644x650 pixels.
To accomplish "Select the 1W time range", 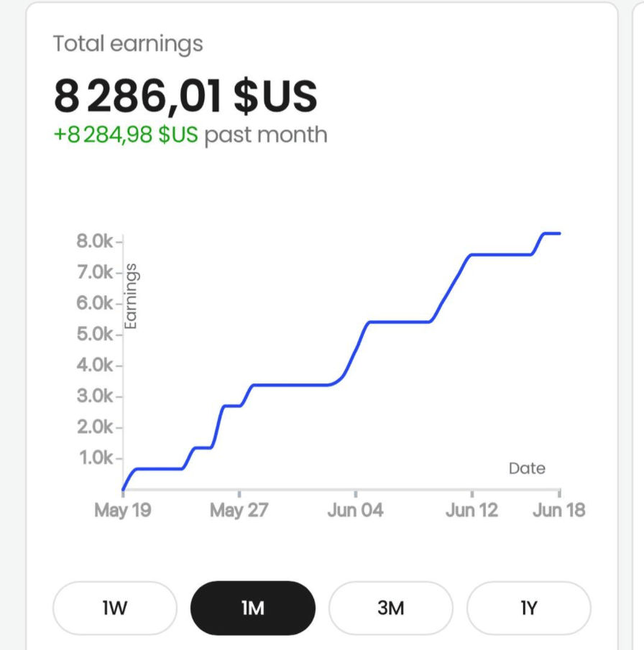I will 114,608.
